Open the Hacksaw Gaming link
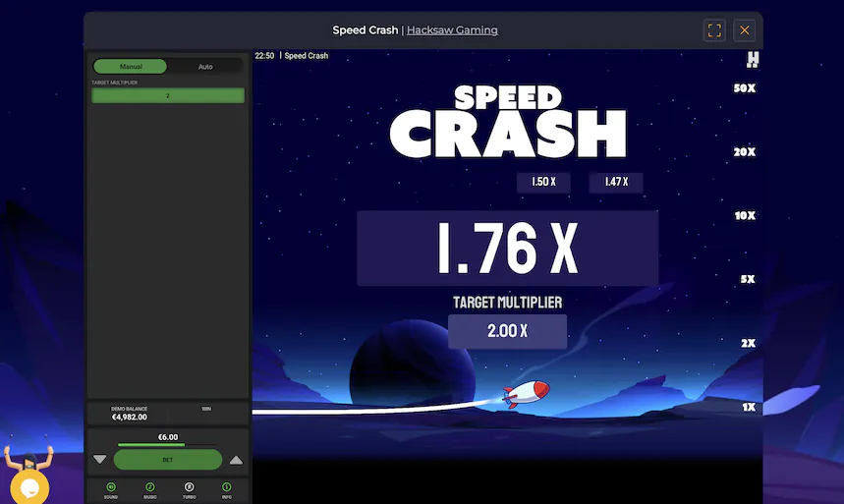Image resolution: width=844 pixels, height=504 pixels. point(452,30)
